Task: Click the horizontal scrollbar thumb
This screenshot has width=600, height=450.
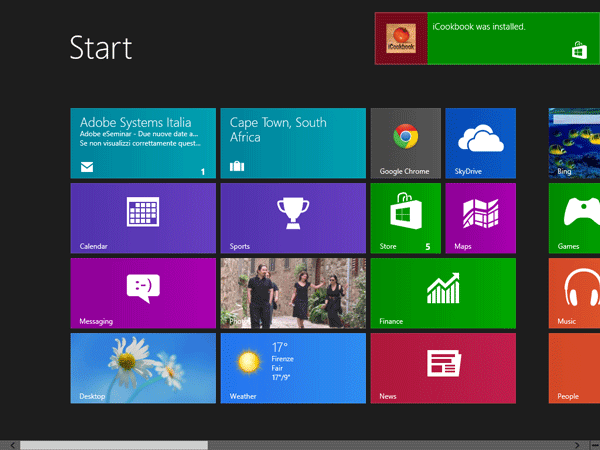Action: pos(113,444)
